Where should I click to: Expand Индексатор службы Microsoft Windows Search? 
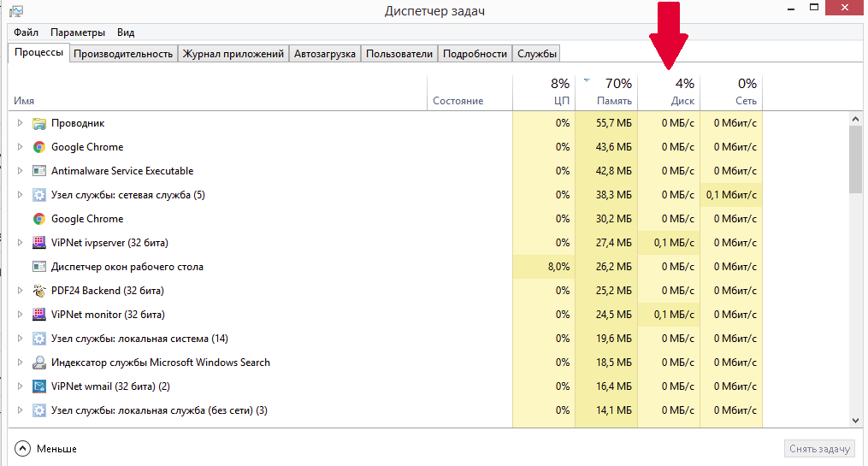[20, 363]
